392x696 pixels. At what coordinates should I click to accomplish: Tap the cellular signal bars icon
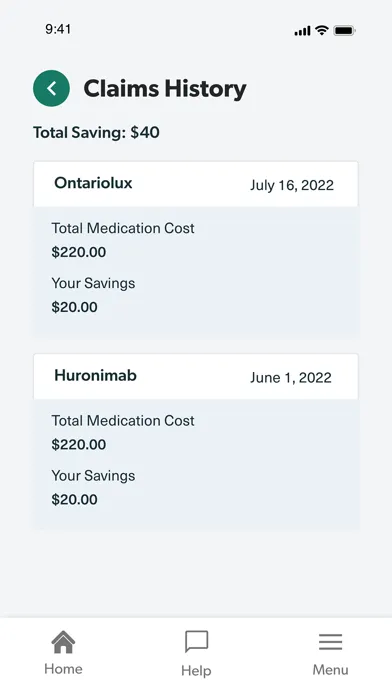[302, 31]
